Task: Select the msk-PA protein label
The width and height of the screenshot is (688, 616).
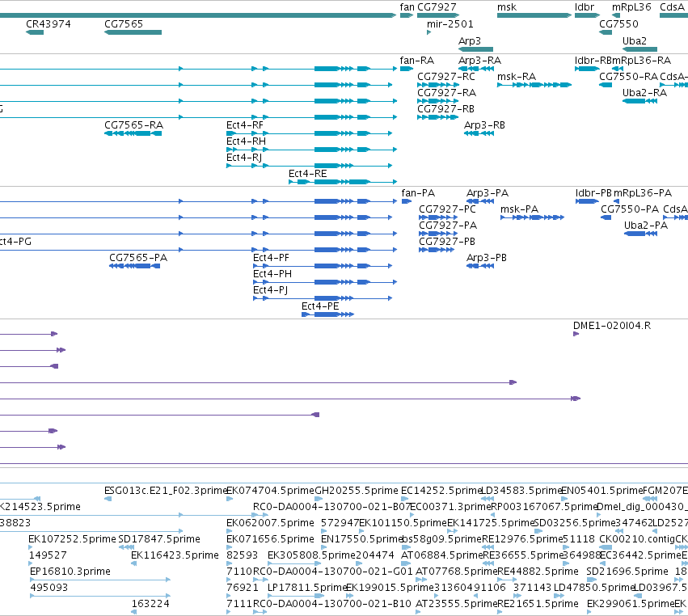Action: pyautogui.click(x=520, y=209)
